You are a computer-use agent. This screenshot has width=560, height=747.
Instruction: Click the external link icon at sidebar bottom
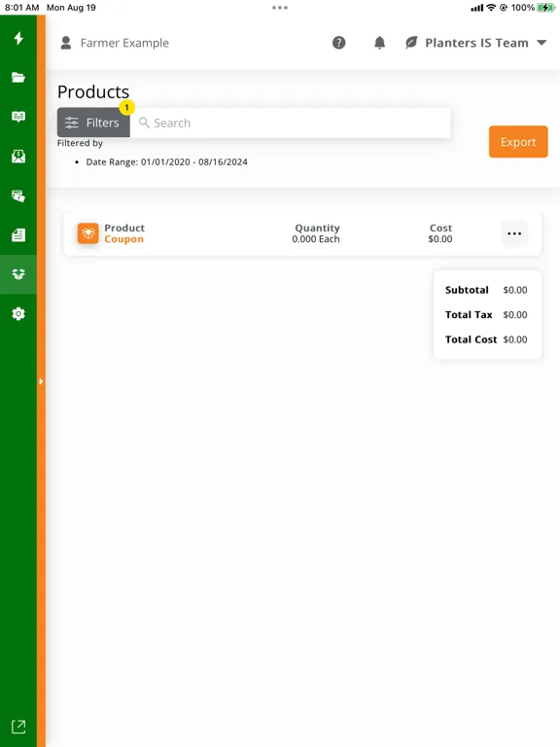tap(18, 727)
